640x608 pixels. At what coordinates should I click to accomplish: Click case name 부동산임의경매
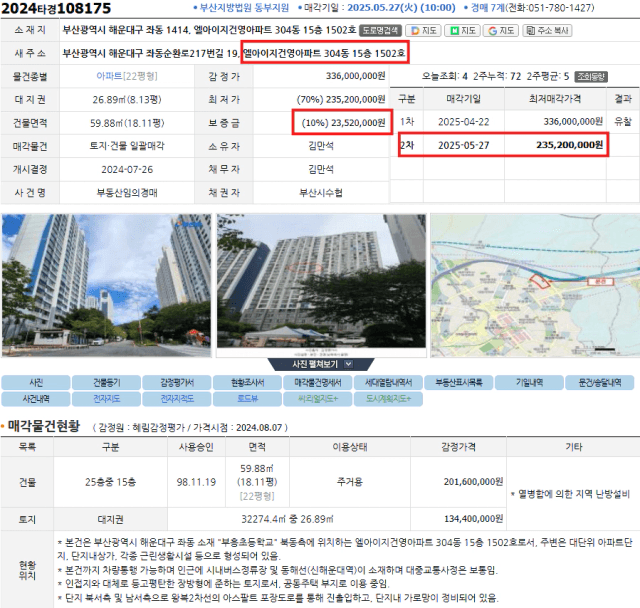point(127,192)
